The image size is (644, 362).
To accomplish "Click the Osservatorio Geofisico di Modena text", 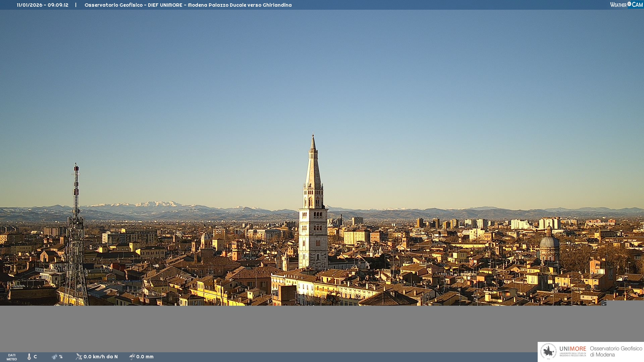I will 616,352.
